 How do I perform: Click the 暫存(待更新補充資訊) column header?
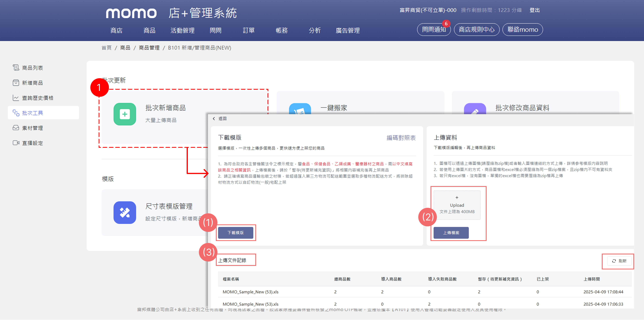(x=500, y=279)
